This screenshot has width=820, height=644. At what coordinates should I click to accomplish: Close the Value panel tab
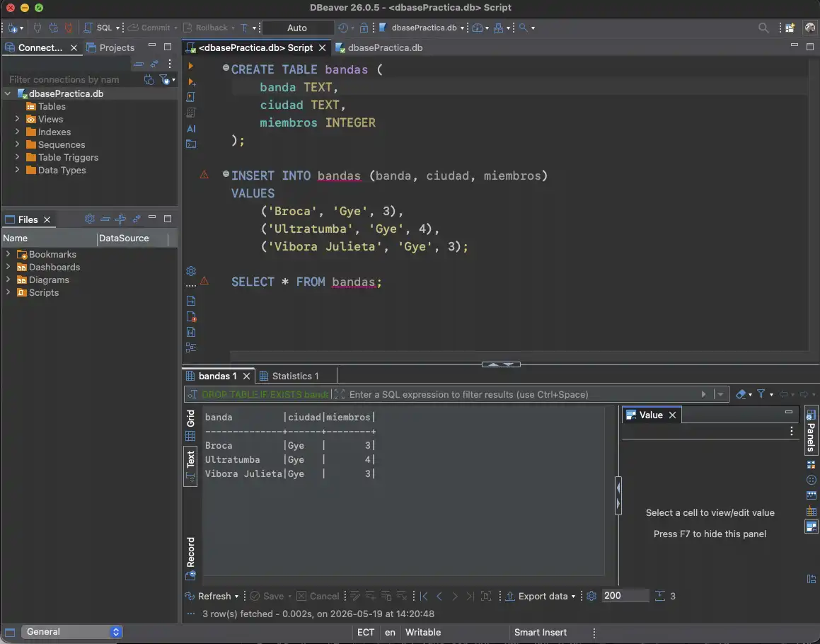tap(673, 415)
